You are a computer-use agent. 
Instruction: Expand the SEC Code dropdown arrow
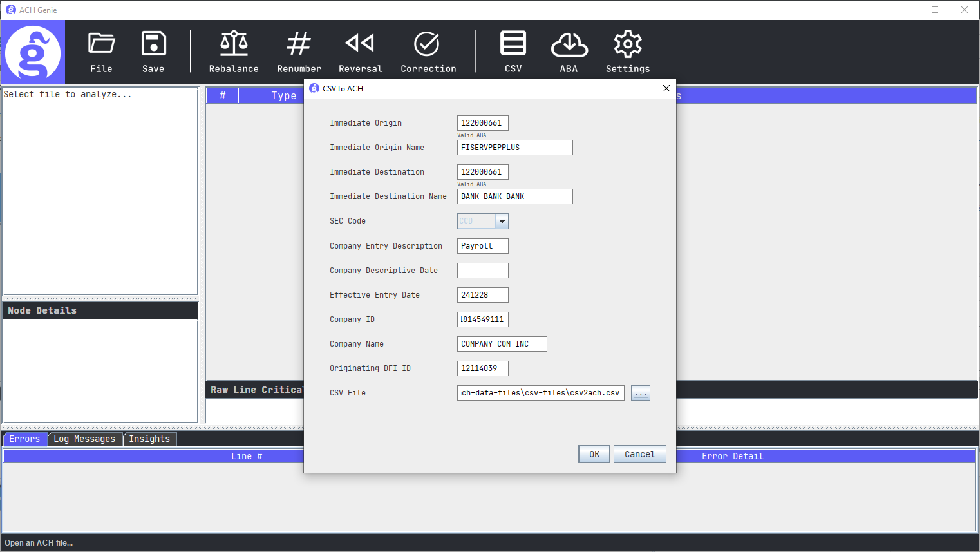(x=502, y=221)
